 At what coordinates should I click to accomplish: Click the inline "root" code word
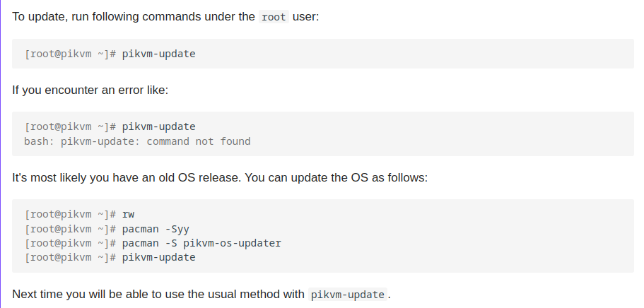pyautogui.click(x=273, y=16)
